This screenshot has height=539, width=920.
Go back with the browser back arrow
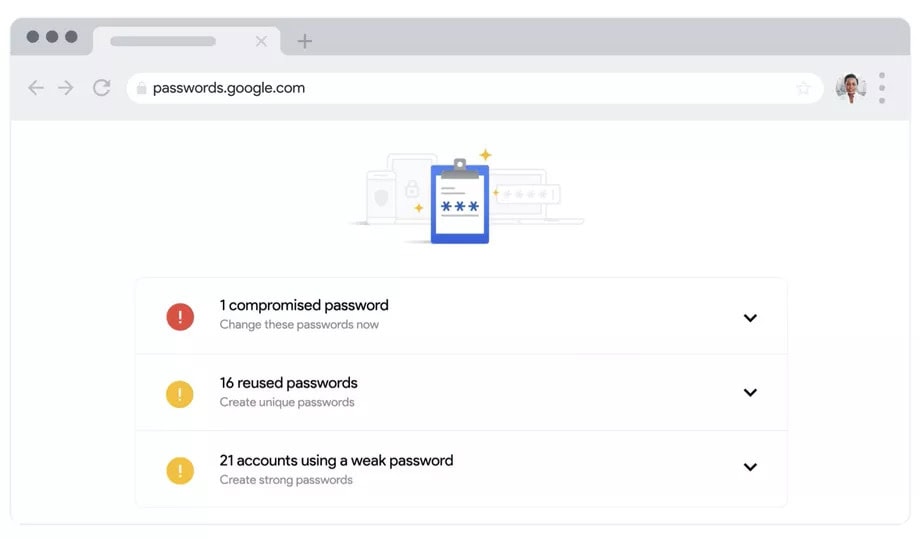point(36,88)
